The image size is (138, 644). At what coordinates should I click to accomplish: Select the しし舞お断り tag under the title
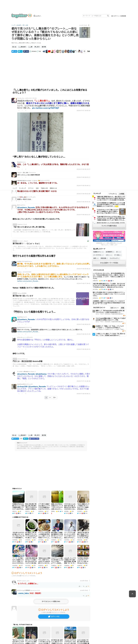pos(22,47)
